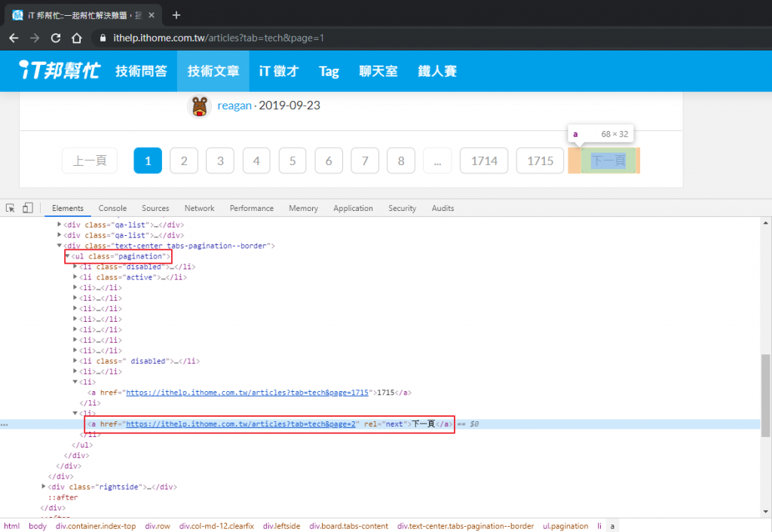Open the Network DevTools tab
Viewport: 772px width, 532px height.
click(x=199, y=208)
